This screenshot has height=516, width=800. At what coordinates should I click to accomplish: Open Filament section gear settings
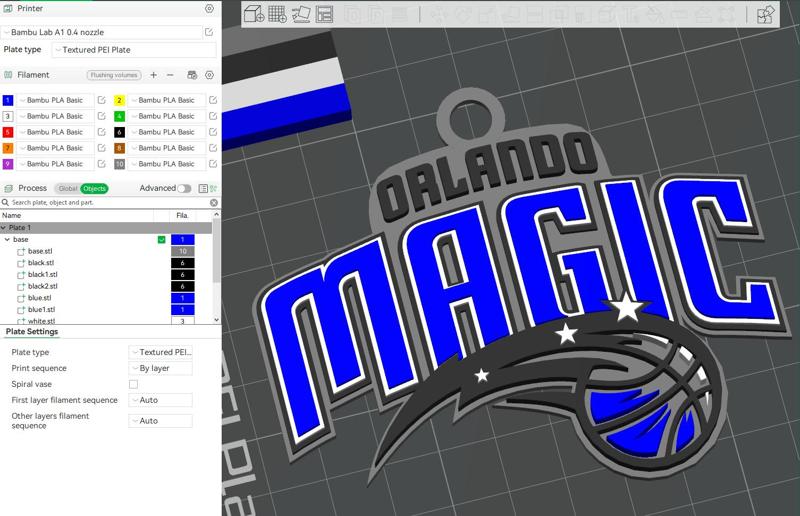pos(209,75)
